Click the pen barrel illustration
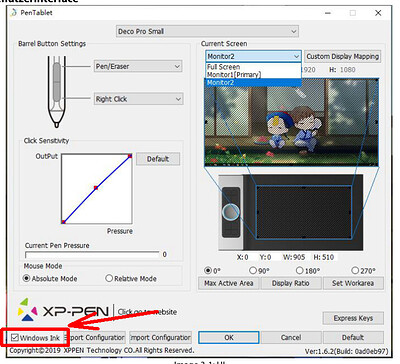 click(x=57, y=92)
